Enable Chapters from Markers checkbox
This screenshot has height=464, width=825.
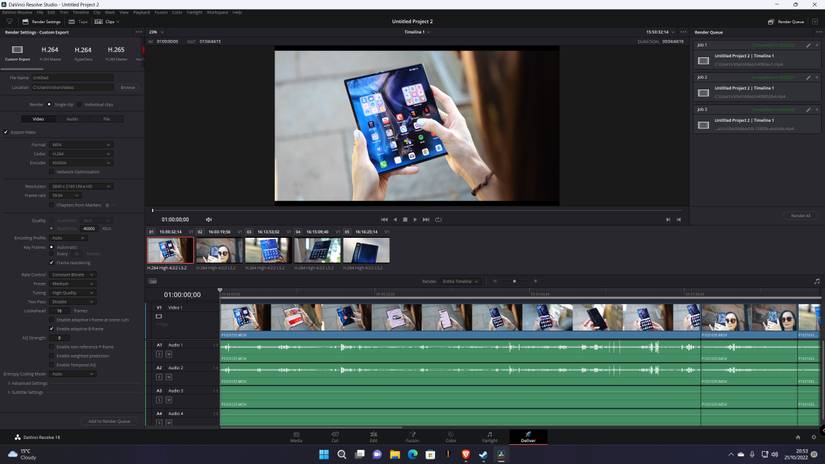(x=52, y=205)
